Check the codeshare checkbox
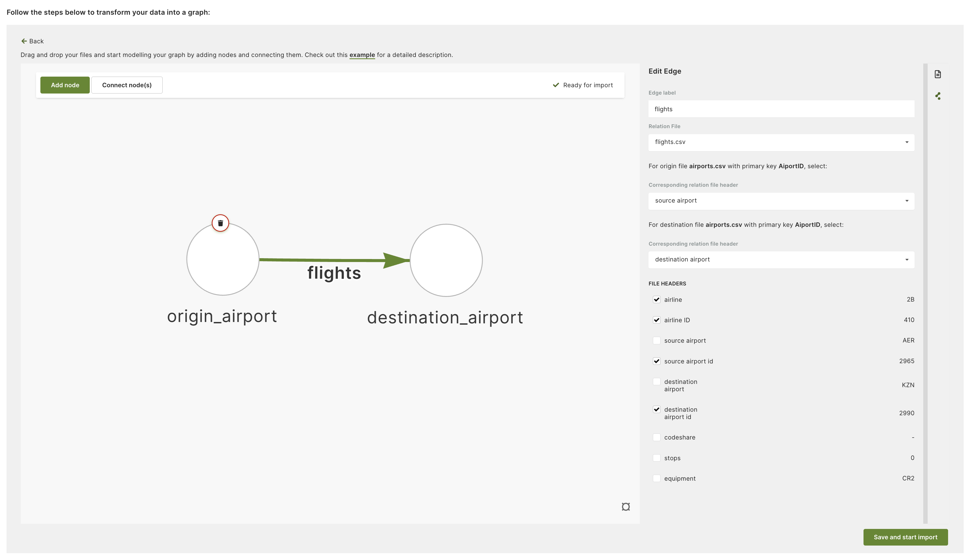Image resolution: width=968 pixels, height=560 pixels. coord(656,437)
